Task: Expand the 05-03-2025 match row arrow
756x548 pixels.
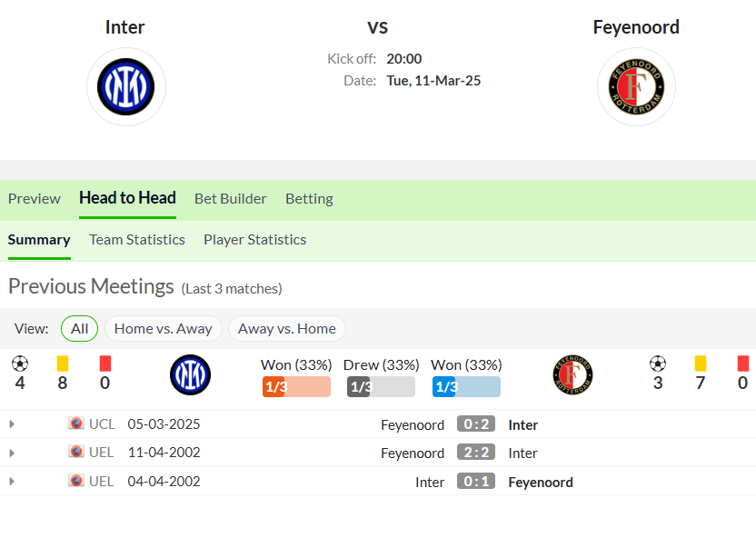Action: 12,424
